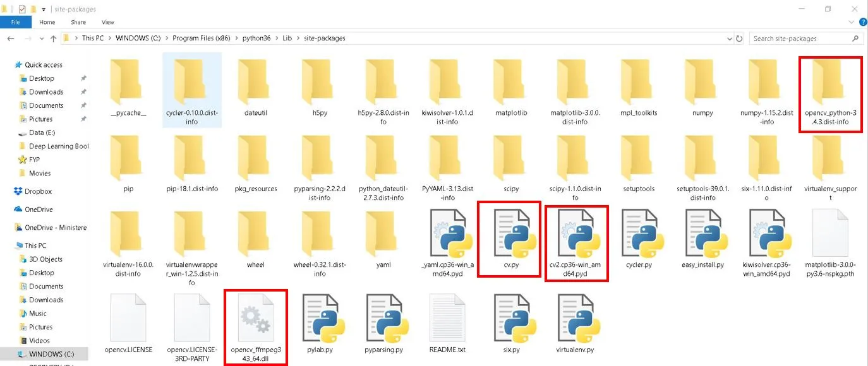Navigate to Program Files (x86) breadcrumb
This screenshot has width=868, height=366.
click(x=201, y=38)
